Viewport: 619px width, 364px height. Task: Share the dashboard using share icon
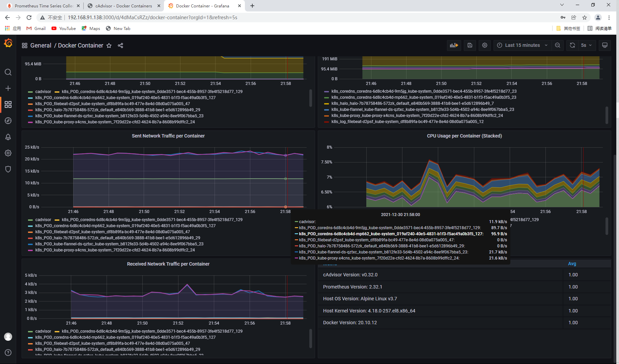[x=120, y=45]
